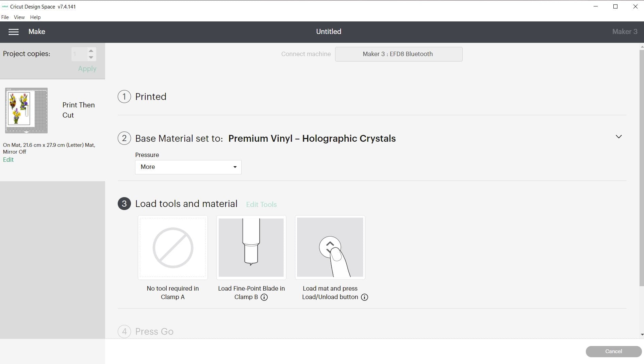Expand the Base Material section chevron
644x364 pixels.
tap(618, 137)
